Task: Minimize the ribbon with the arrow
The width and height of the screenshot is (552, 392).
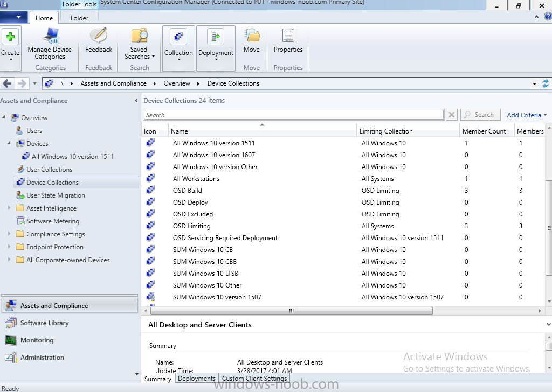Action: (x=536, y=17)
